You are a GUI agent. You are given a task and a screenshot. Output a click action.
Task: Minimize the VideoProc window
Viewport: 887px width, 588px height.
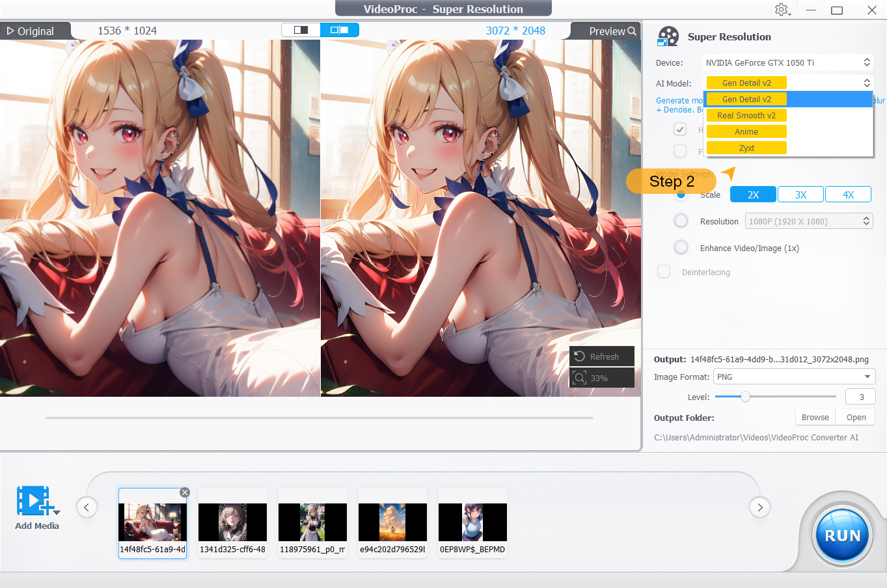811,10
